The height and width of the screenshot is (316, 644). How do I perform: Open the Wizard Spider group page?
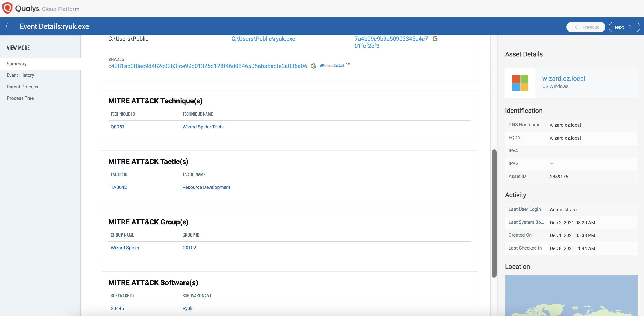point(125,248)
